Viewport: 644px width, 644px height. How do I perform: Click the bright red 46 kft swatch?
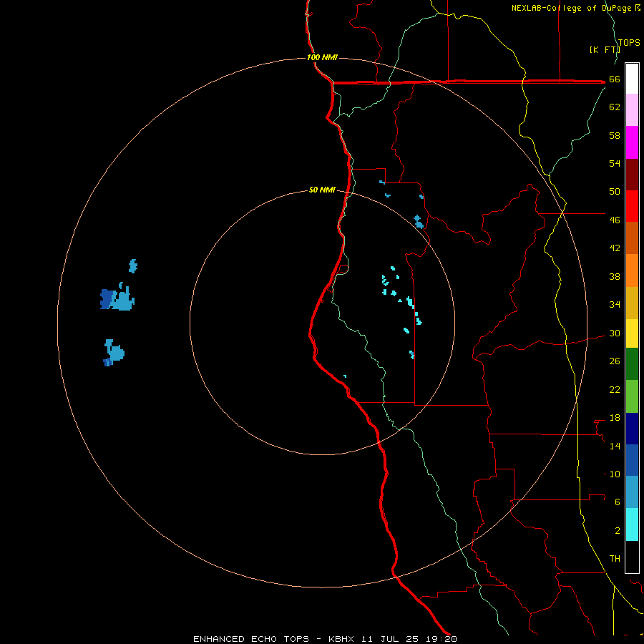pos(632,206)
